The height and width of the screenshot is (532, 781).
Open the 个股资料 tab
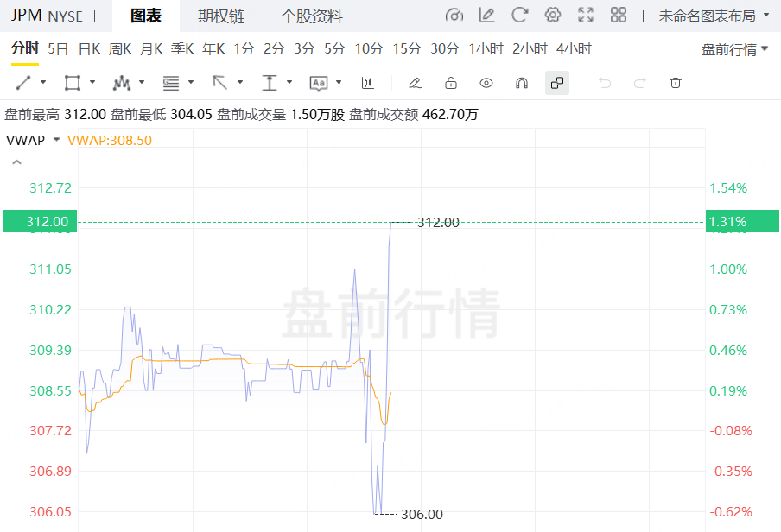click(312, 16)
